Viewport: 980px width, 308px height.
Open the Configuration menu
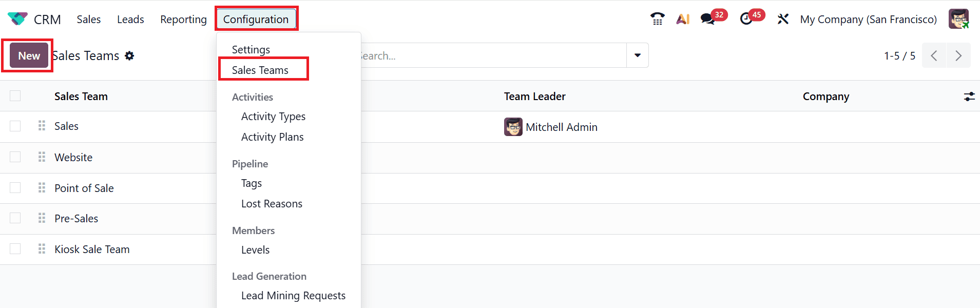pyautogui.click(x=256, y=19)
